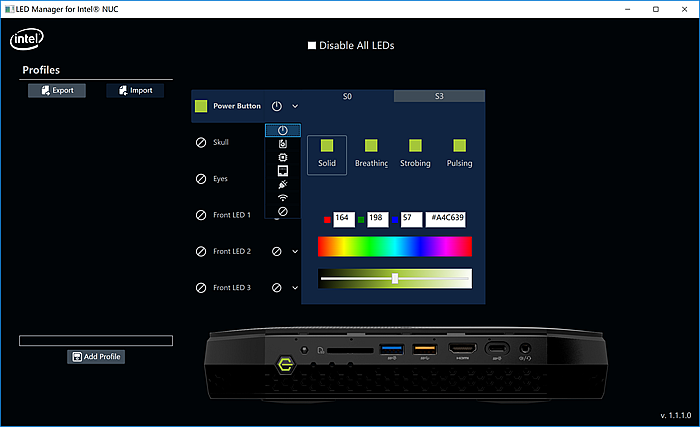Screen dimensions: 700x427
Task: Click the version label v. 1.1.1.0
Action: pos(675,415)
